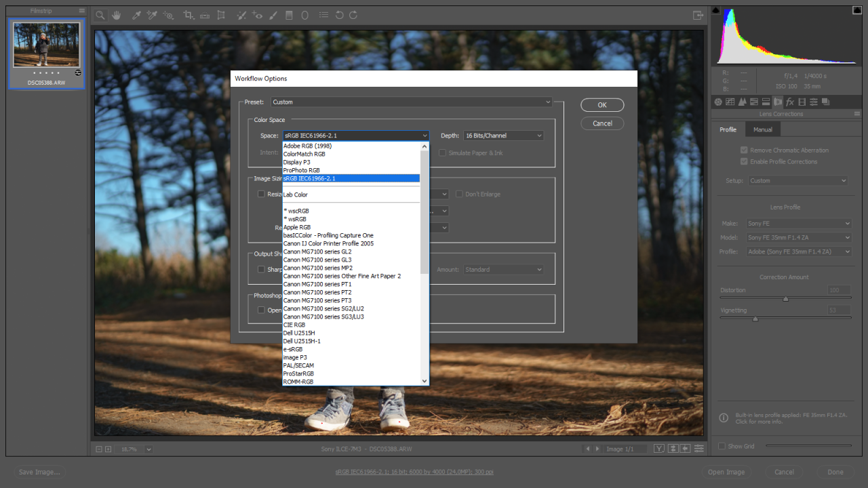Toggle full screen mode icon

point(698,15)
